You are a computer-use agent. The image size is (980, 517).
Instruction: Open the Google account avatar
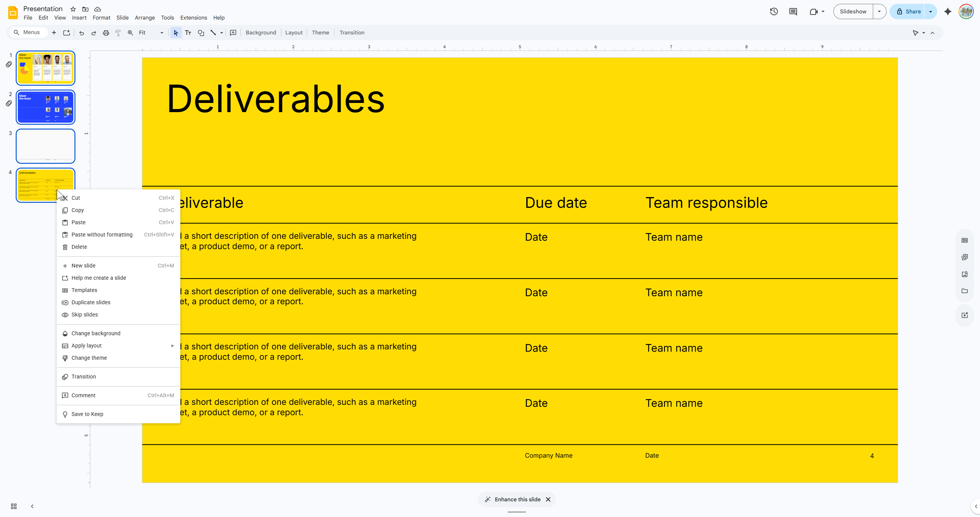tap(966, 11)
